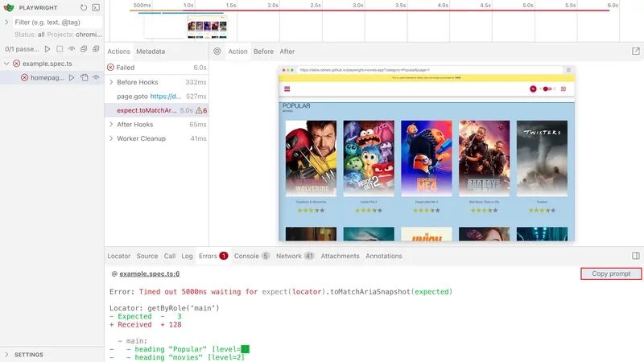This screenshot has width=644, height=362.
Task: Select the homepage test tree item
Action: tap(52, 77)
